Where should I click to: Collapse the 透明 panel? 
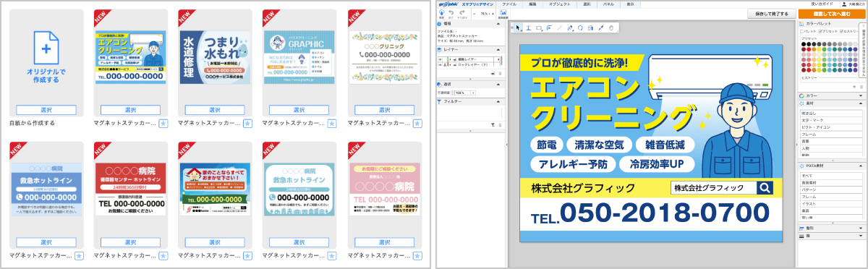pos(498,84)
